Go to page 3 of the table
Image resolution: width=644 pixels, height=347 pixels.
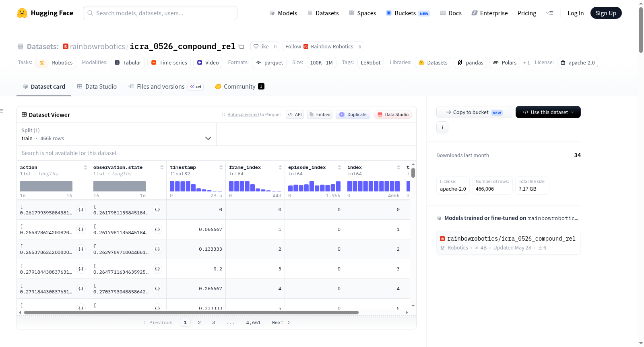(x=213, y=322)
